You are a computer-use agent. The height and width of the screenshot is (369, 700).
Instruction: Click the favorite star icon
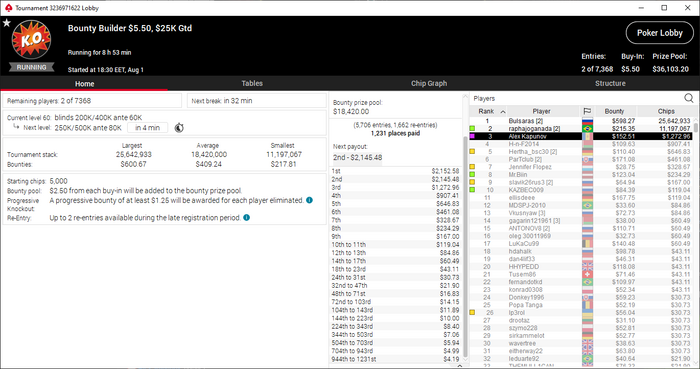(x=7, y=23)
